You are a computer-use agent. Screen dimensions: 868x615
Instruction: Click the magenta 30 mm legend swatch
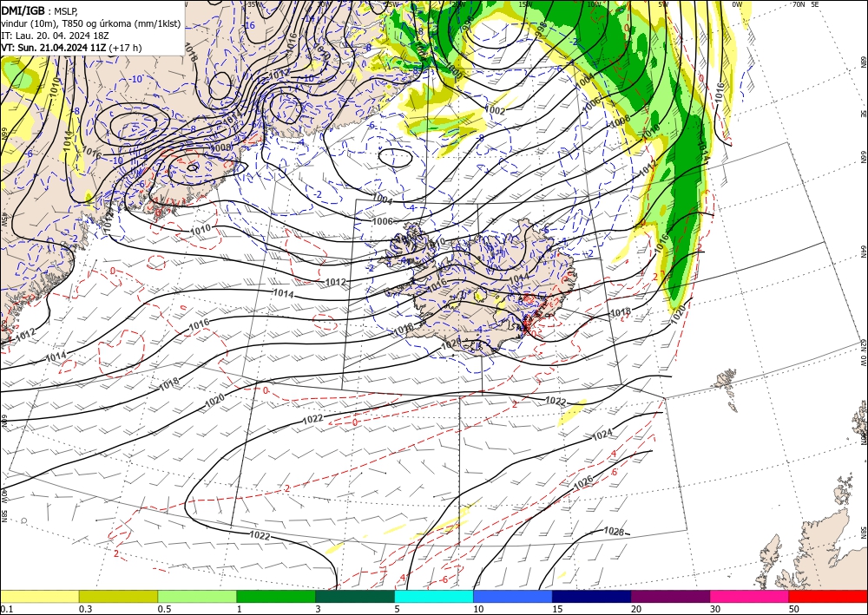[x=750, y=596]
